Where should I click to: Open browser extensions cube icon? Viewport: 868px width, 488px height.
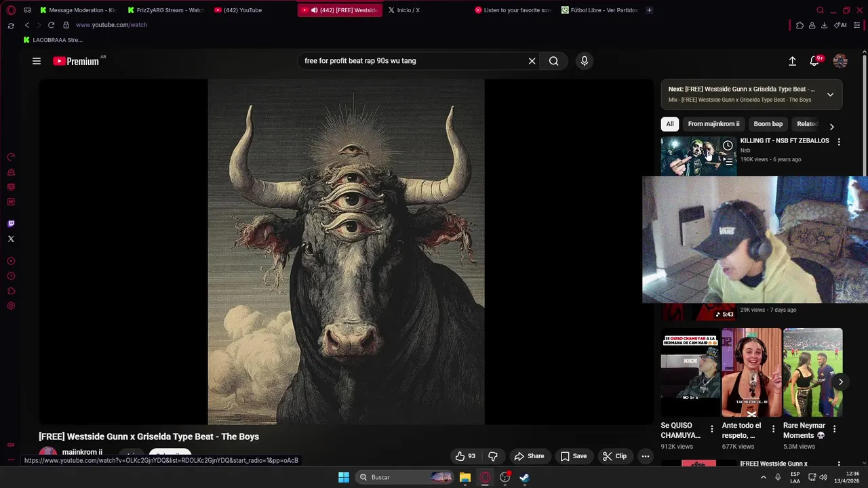tap(800, 25)
